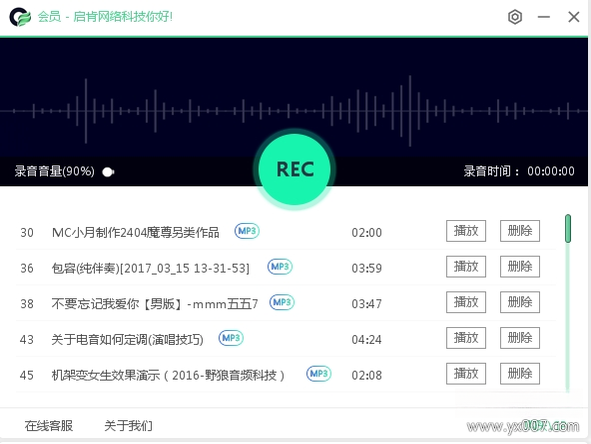
Task: Click the recording list scrollbar thumb
Action: (x=568, y=228)
